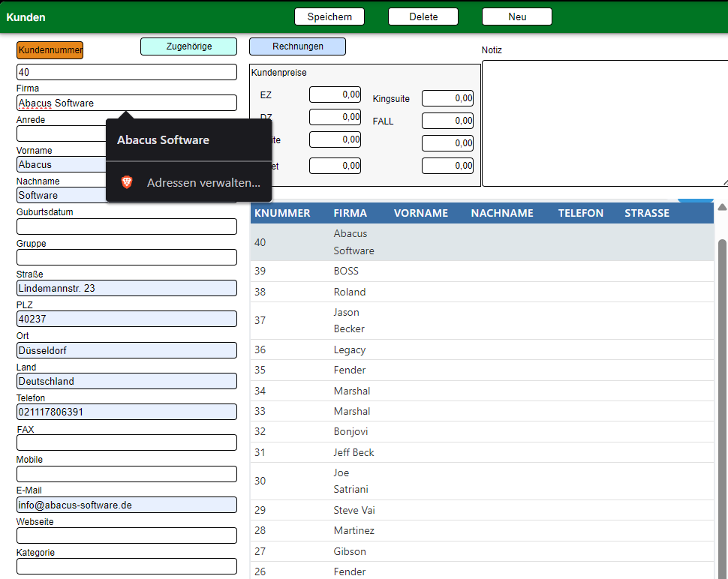Select customer row 39 BOSS
Screen dimensions: 728x579
coord(482,271)
